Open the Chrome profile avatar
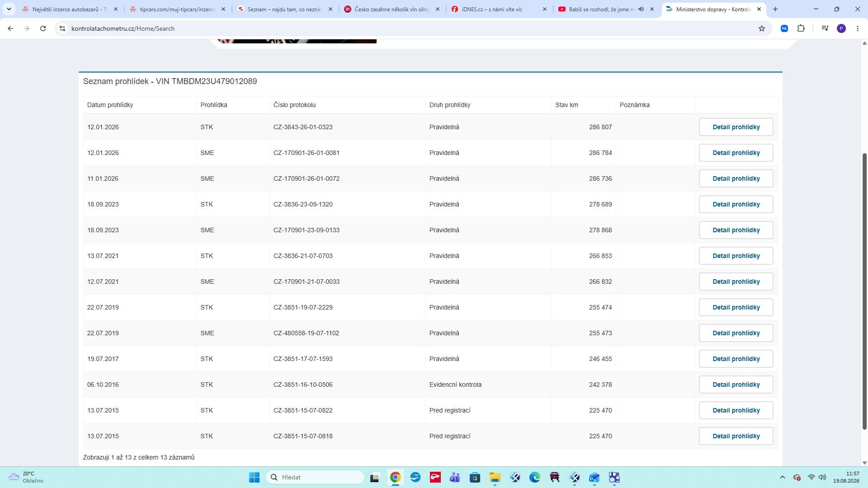This screenshot has width=868, height=488. coord(841,28)
